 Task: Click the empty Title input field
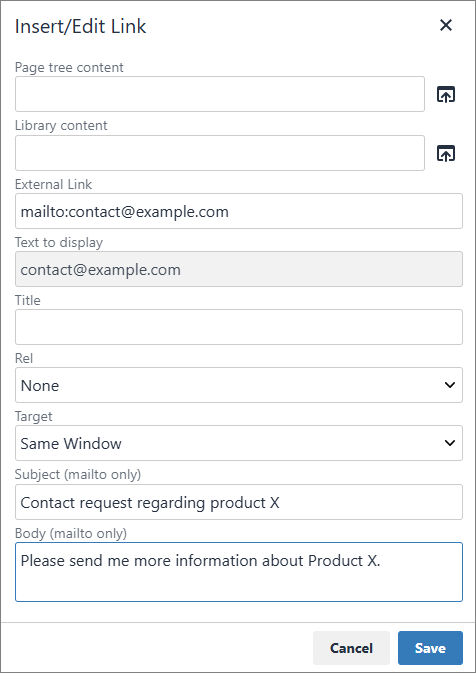click(239, 327)
